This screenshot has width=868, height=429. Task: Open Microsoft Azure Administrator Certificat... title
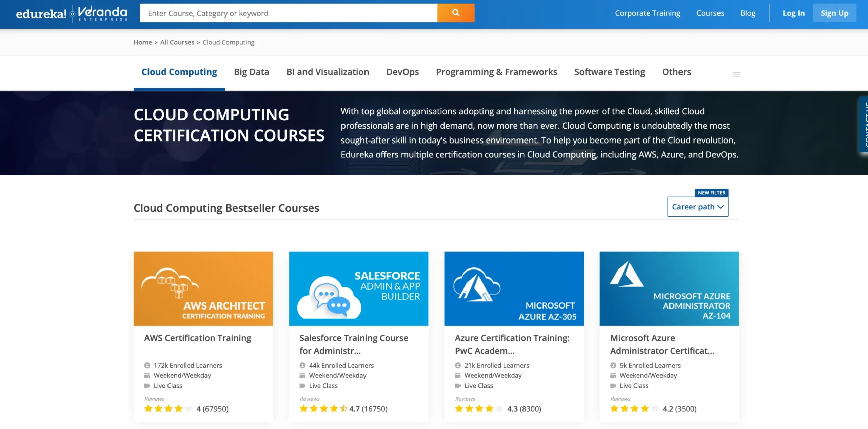662,344
